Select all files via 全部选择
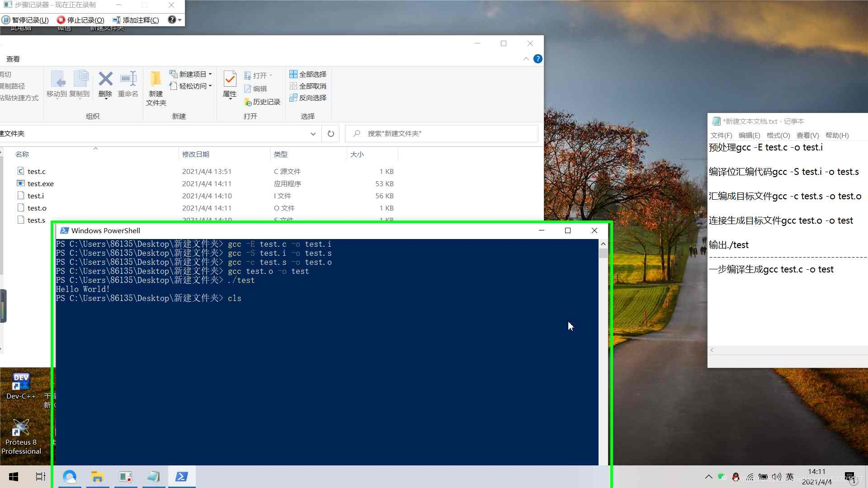 click(308, 74)
